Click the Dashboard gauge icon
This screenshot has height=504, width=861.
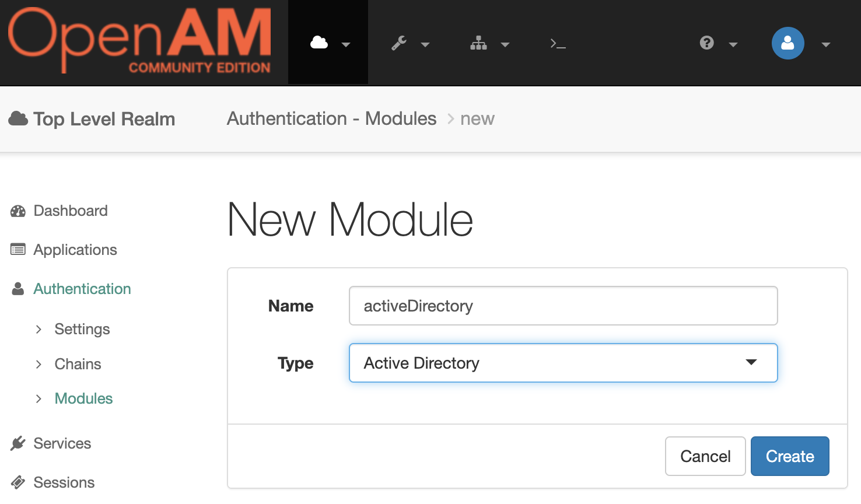coord(18,211)
